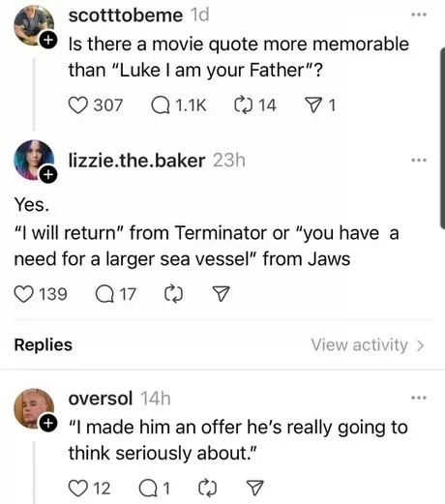The image size is (445, 504).
Task: Follow lizzie.the.baker via avatar plus badge
Action: (48, 175)
